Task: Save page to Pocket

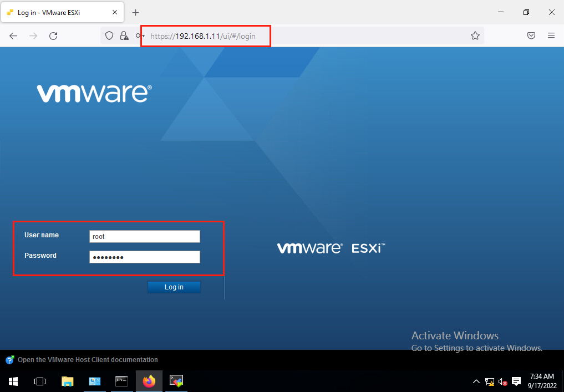Action: tap(531, 35)
